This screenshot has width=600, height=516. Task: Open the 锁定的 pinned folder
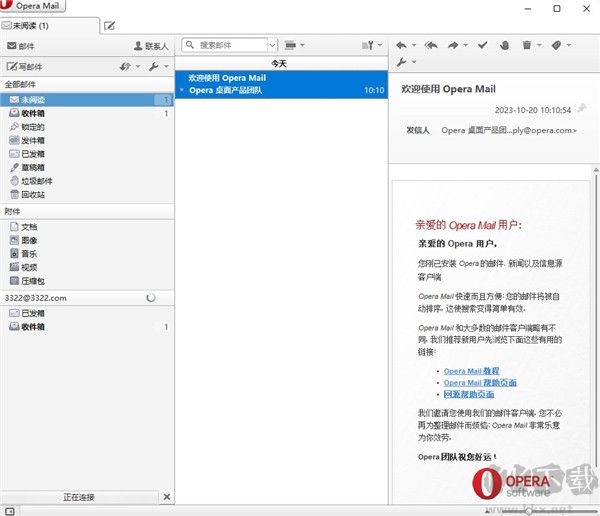pyautogui.click(x=87, y=127)
